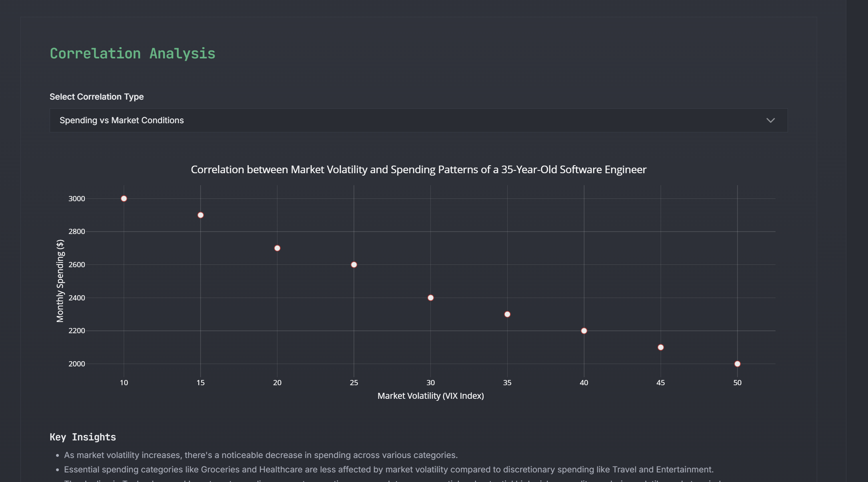Image resolution: width=868 pixels, height=482 pixels.
Task: Open the Select Correlation Type dropdown
Action: 418,120
